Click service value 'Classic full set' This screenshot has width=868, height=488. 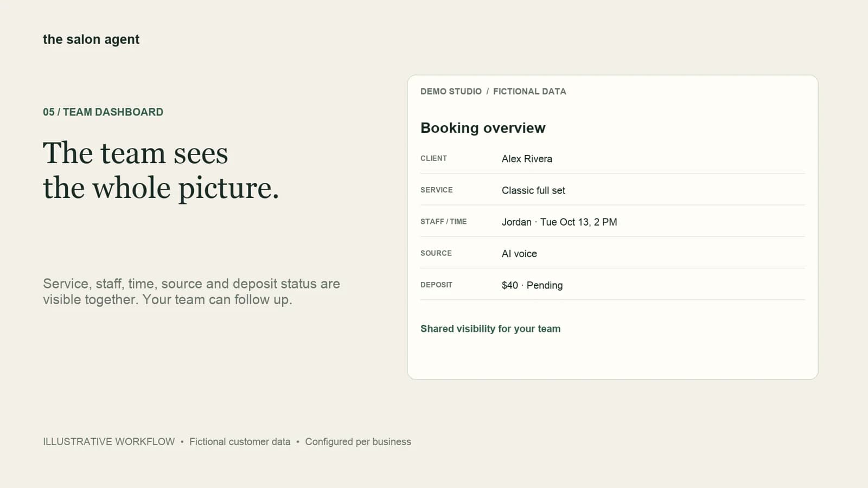(533, 190)
